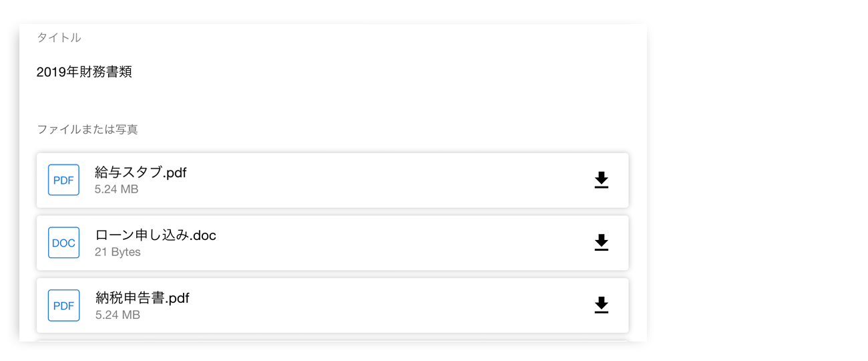Image resolution: width=868 pixels, height=361 pixels.
Task: Click the DOC file type badge
Action: tap(63, 243)
